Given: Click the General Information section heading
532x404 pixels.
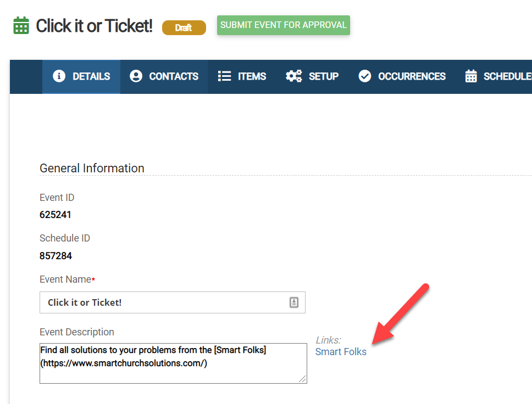Looking at the screenshot, I should pos(92,169).
